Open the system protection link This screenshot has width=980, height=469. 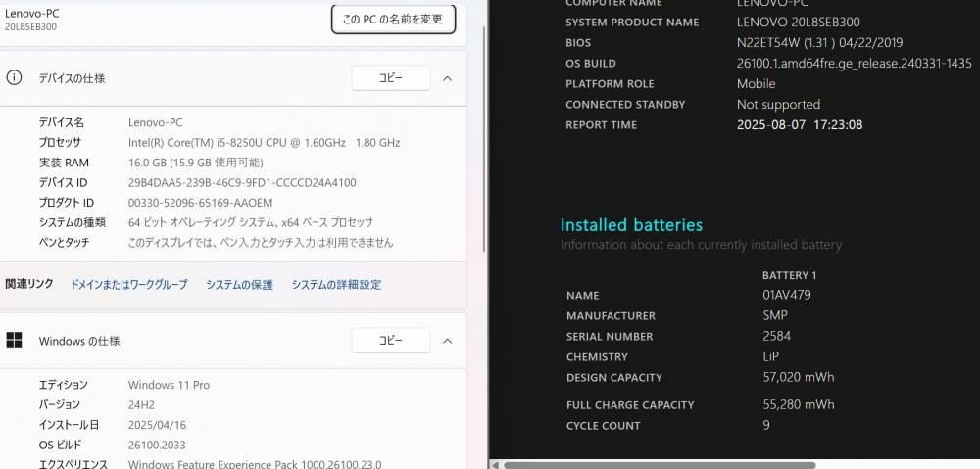[x=239, y=284]
